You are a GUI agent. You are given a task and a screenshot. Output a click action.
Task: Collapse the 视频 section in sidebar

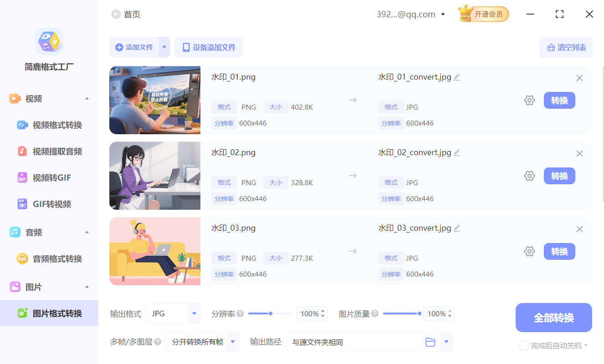[x=87, y=99]
